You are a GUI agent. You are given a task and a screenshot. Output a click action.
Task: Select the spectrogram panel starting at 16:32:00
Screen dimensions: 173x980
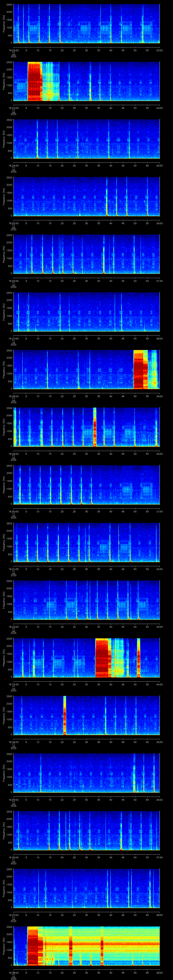point(87,600)
